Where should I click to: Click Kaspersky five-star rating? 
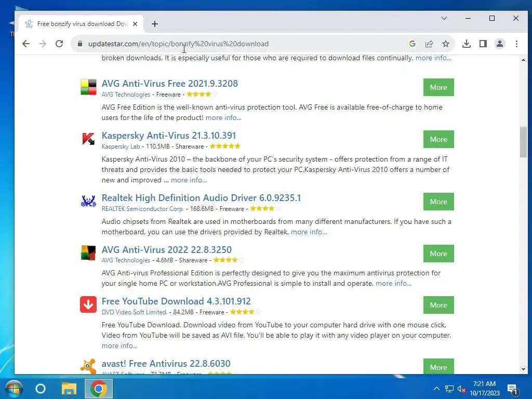click(x=225, y=146)
